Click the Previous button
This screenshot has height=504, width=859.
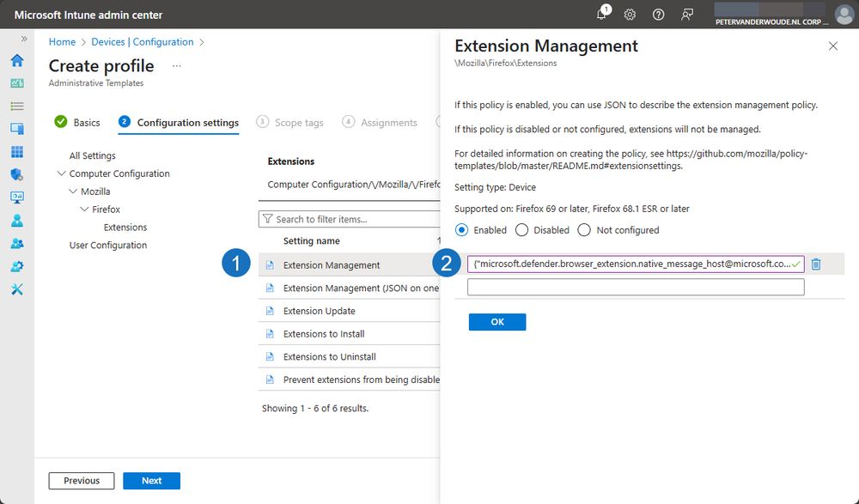coord(82,481)
